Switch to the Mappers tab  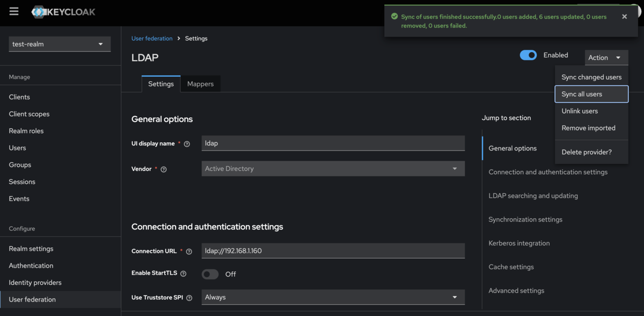(200, 84)
